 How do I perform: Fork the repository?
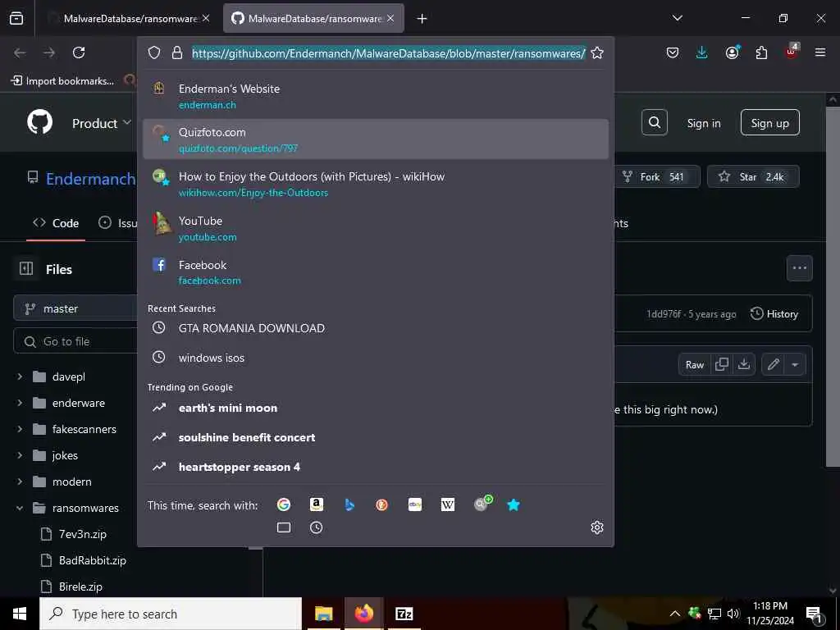(657, 177)
